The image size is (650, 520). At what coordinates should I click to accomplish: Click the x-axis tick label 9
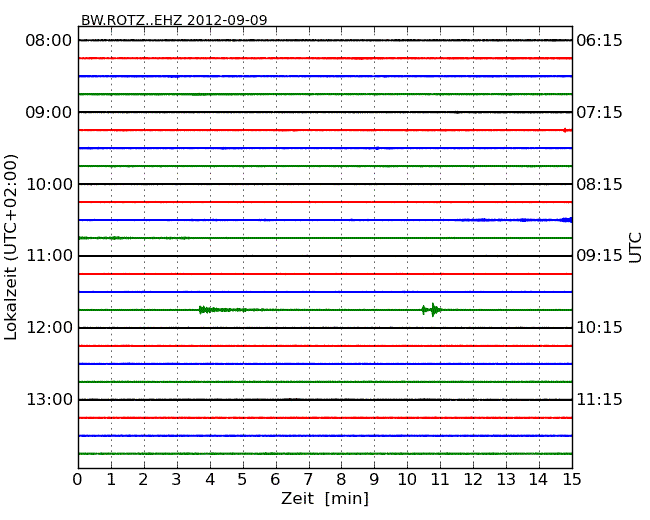(374, 480)
